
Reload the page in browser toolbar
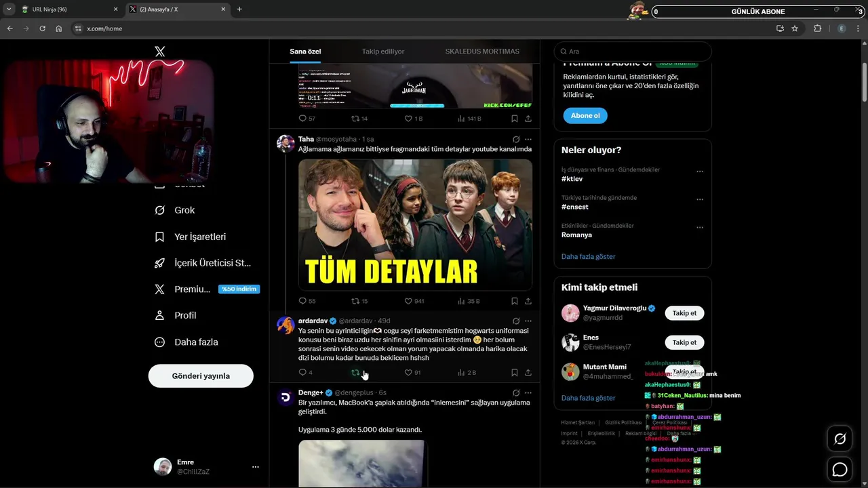click(x=42, y=28)
